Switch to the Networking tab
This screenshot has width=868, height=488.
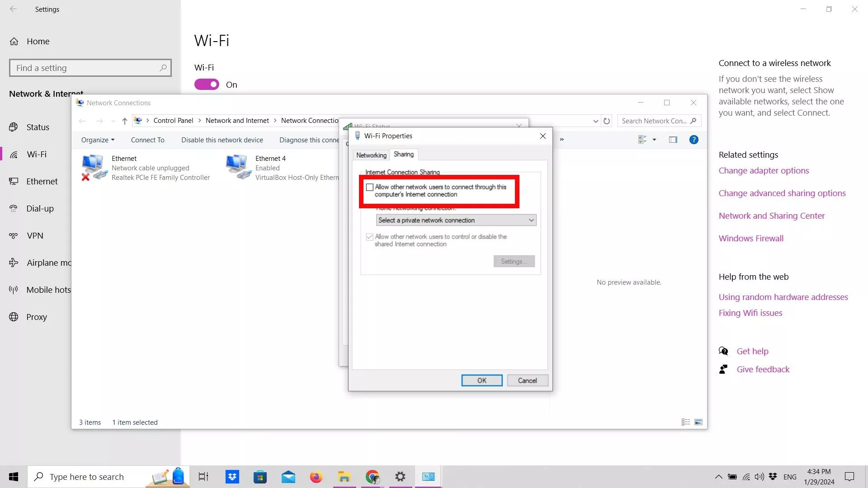371,155
